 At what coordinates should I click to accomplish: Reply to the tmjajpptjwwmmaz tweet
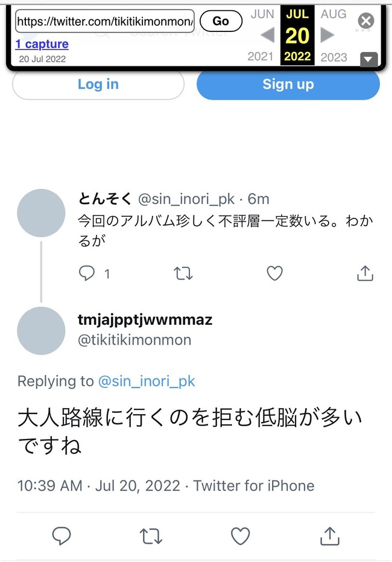(62, 535)
